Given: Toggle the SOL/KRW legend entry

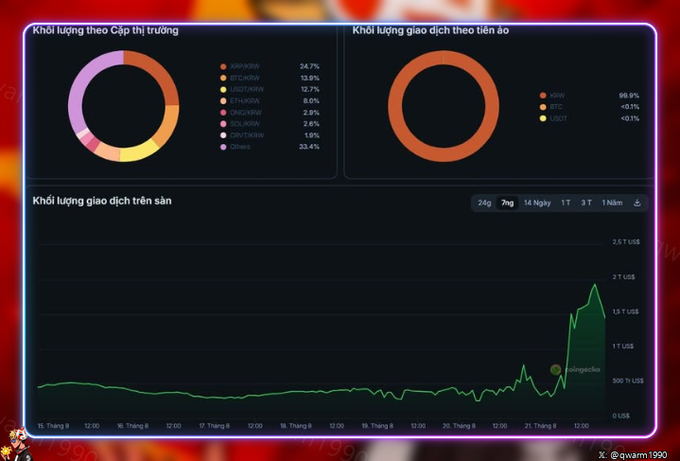Looking at the screenshot, I should tap(241, 124).
